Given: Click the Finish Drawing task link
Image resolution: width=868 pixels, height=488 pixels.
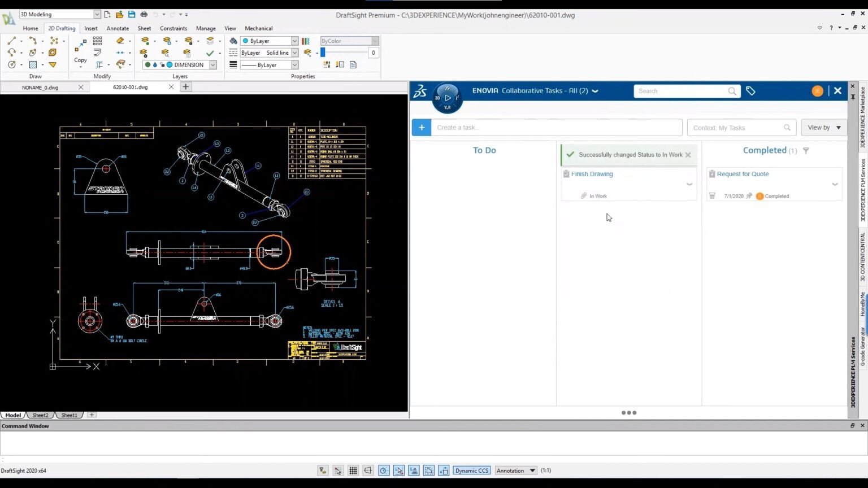Looking at the screenshot, I should click(x=592, y=174).
